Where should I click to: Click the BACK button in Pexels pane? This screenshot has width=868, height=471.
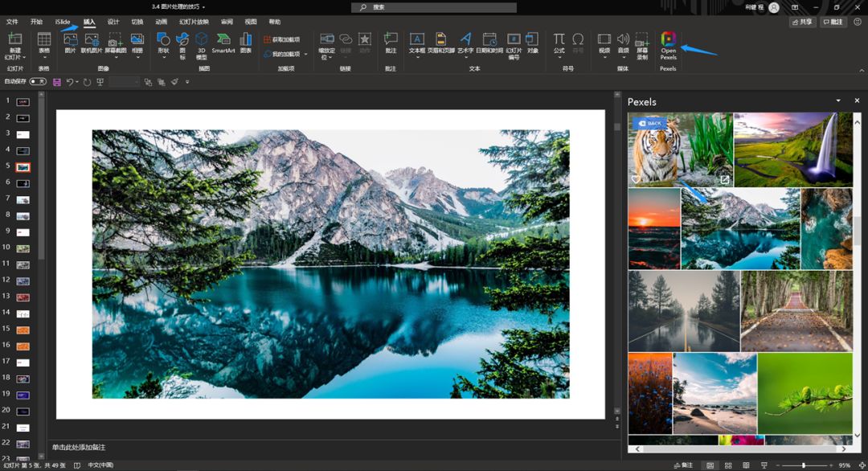click(x=649, y=123)
